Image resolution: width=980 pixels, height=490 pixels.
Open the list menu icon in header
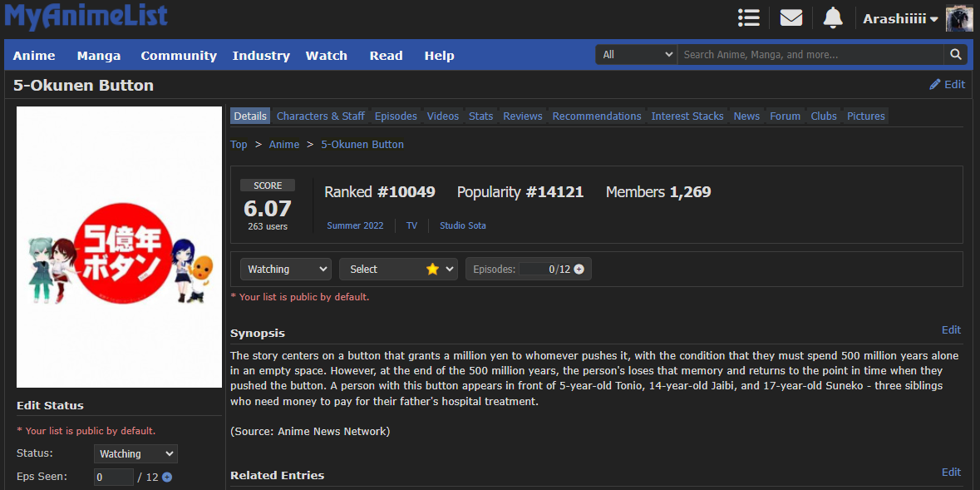[748, 17]
